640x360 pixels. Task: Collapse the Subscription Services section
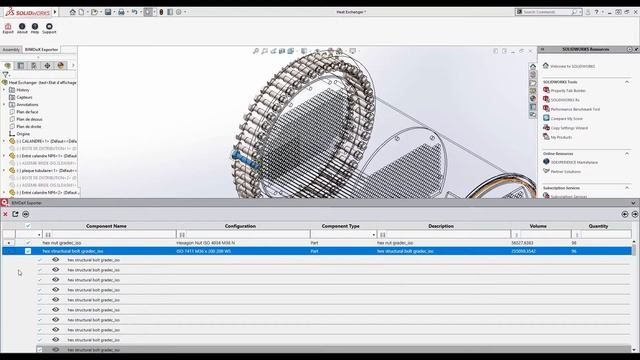point(627,188)
